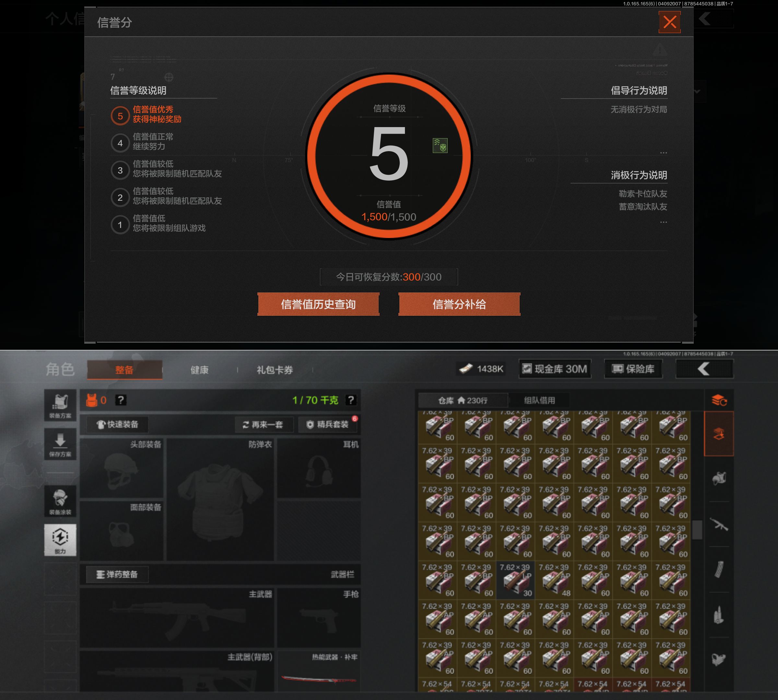Click the 信誉值历史查询 button

coord(318,304)
